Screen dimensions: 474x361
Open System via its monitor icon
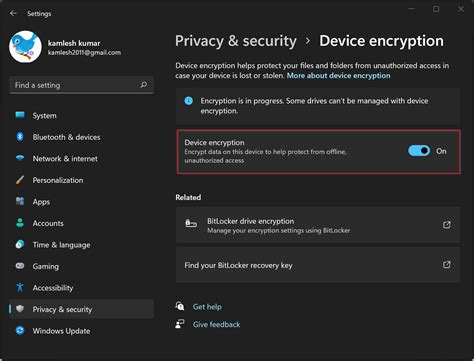(x=20, y=115)
